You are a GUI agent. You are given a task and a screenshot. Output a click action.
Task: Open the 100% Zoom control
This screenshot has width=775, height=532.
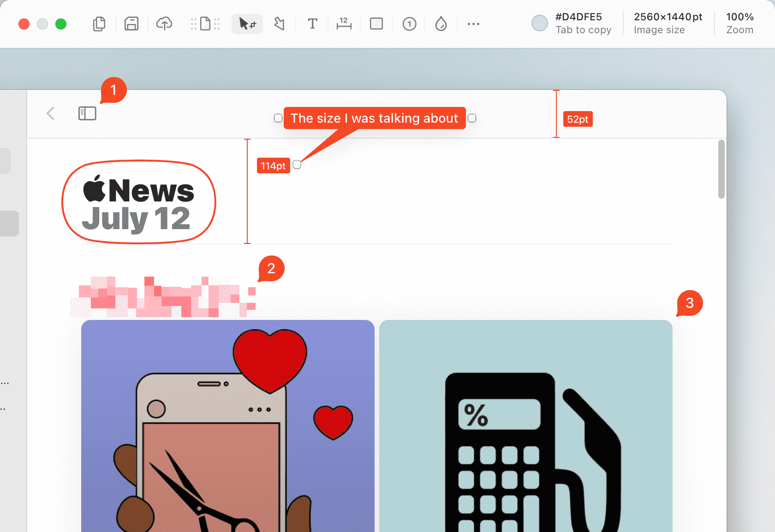tap(739, 24)
